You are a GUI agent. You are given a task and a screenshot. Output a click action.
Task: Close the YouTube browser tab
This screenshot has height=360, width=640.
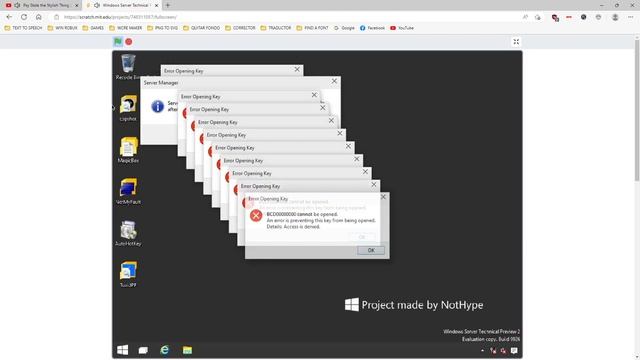click(76, 5)
